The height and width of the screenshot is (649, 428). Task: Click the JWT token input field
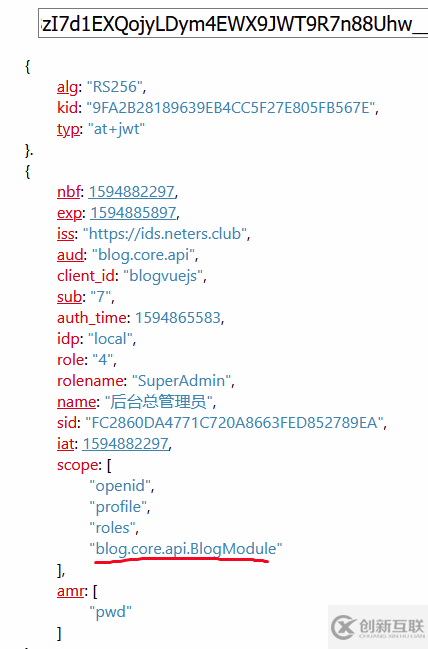pos(233,23)
